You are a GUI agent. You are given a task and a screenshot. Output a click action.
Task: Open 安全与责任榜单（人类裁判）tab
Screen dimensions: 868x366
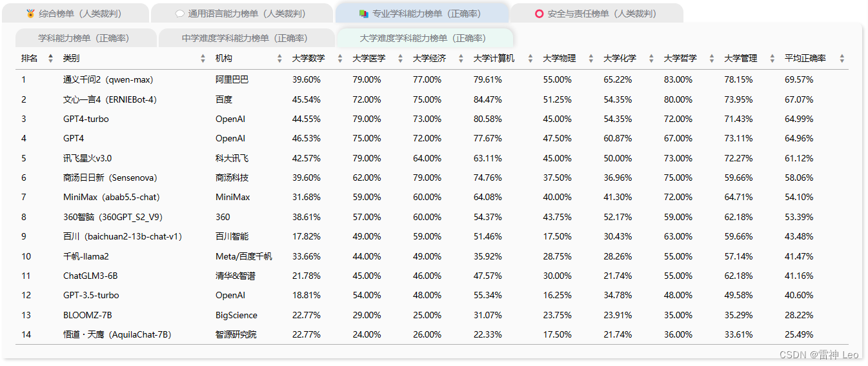[596, 14]
